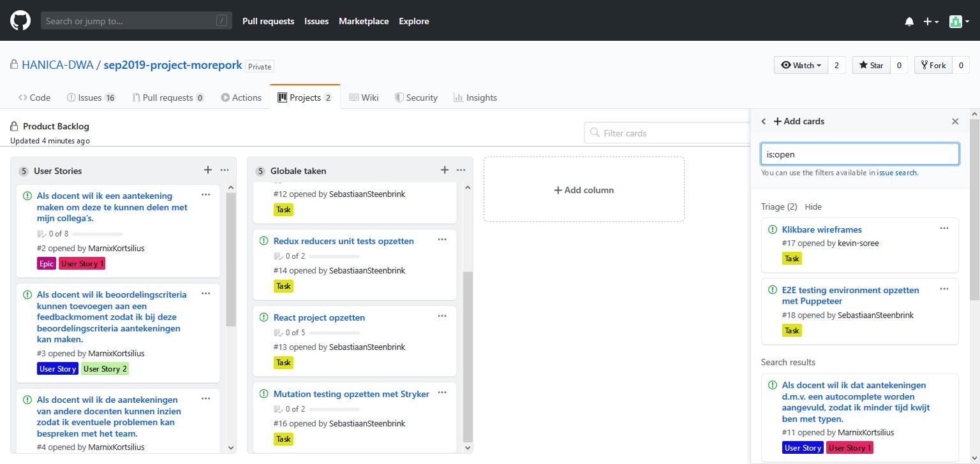Open the "issue search" link
Screen dimensions: 980x464
pos(897,173)
